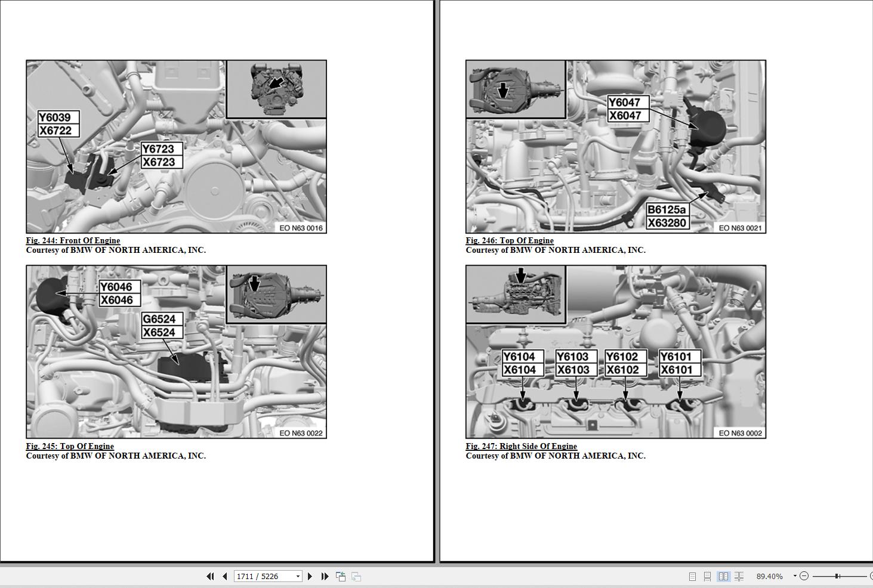The height and width of the screenshot is (588, 873).
Task: Click the EO N63 0022 engine diagram
Action: [x=176, y=352]
